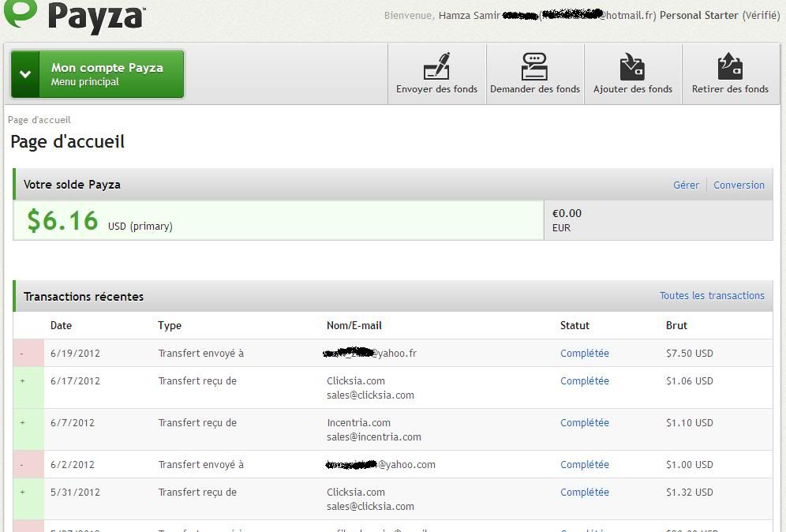Click the $1.32 USD amount
This screenshot has height=532, width=786.
point(689,493)
